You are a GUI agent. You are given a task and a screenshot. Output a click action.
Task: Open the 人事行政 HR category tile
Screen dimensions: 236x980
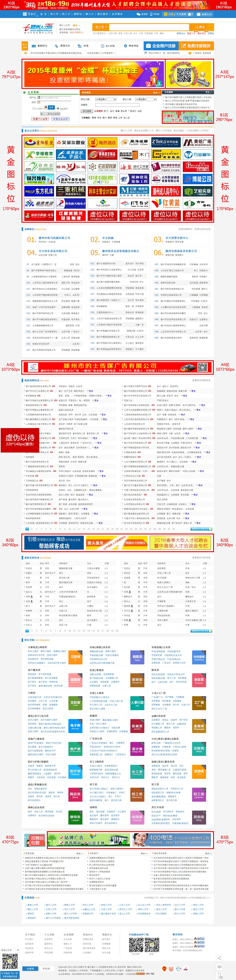click(x=137, y=703)
